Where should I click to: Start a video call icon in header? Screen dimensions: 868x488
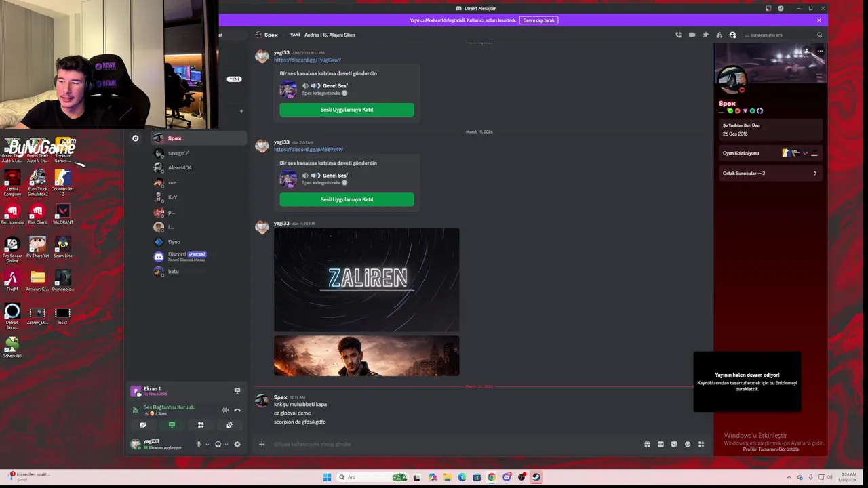[692, 35]
